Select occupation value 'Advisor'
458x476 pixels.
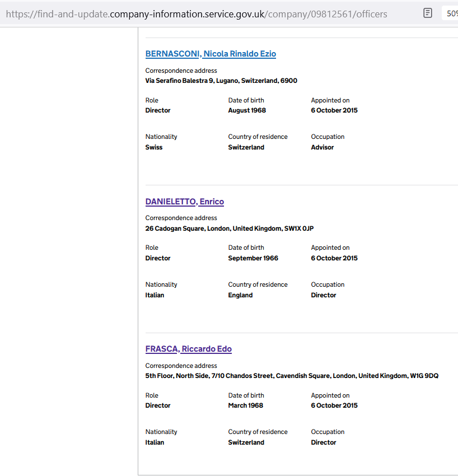click(323, 147)
